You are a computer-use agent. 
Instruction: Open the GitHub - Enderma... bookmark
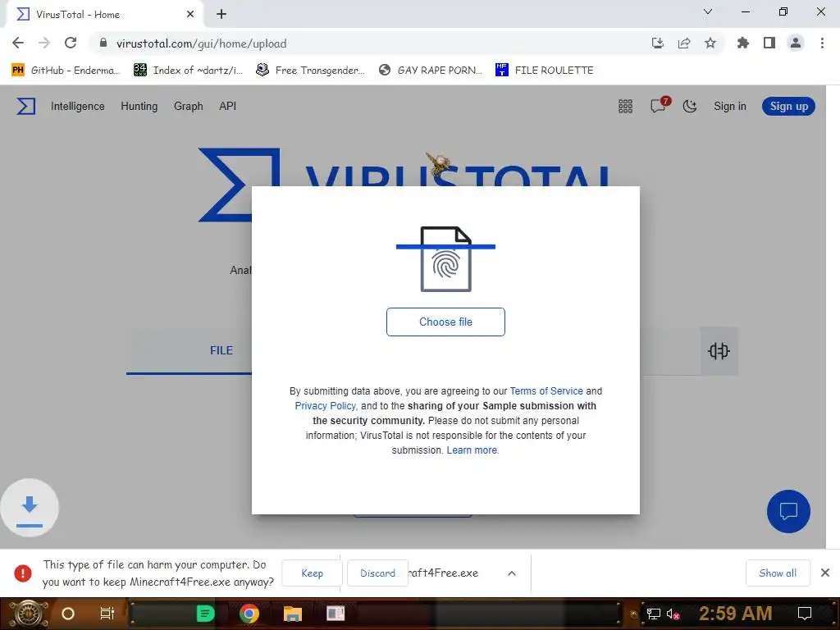click(66, 71)
